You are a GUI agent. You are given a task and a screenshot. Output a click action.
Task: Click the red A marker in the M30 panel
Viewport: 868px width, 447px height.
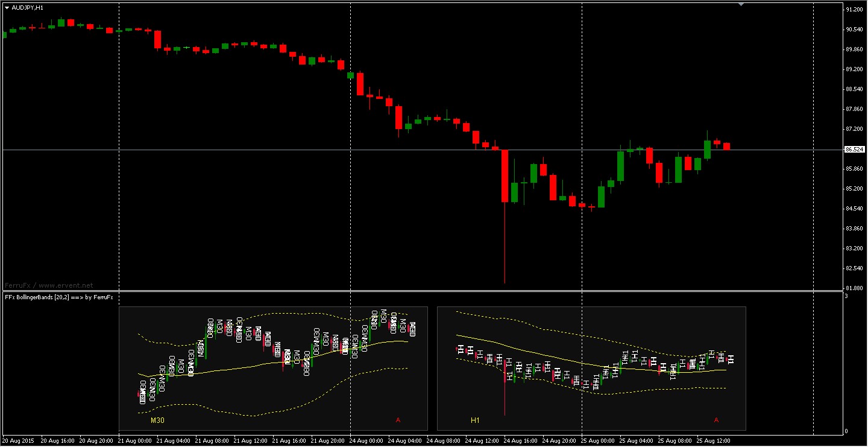tap(398, 419)
